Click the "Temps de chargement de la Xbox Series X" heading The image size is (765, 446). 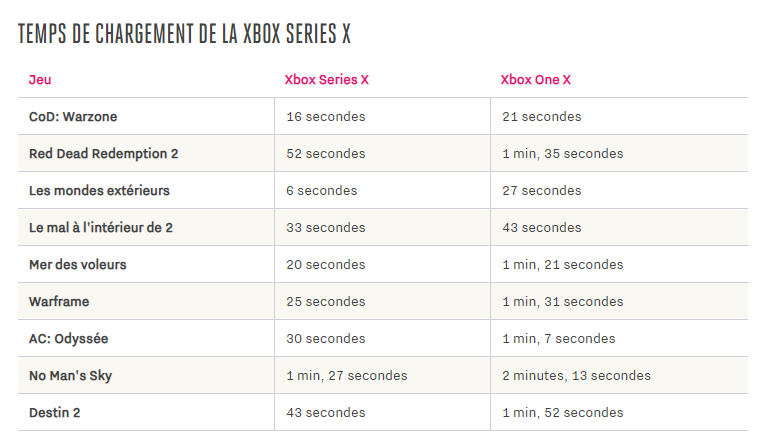[x=185, y=33]
